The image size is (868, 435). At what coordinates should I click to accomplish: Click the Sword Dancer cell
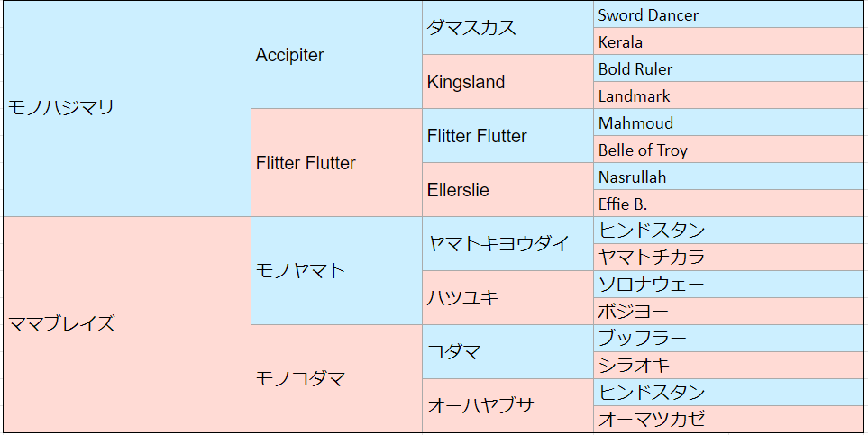pos(728,14)
